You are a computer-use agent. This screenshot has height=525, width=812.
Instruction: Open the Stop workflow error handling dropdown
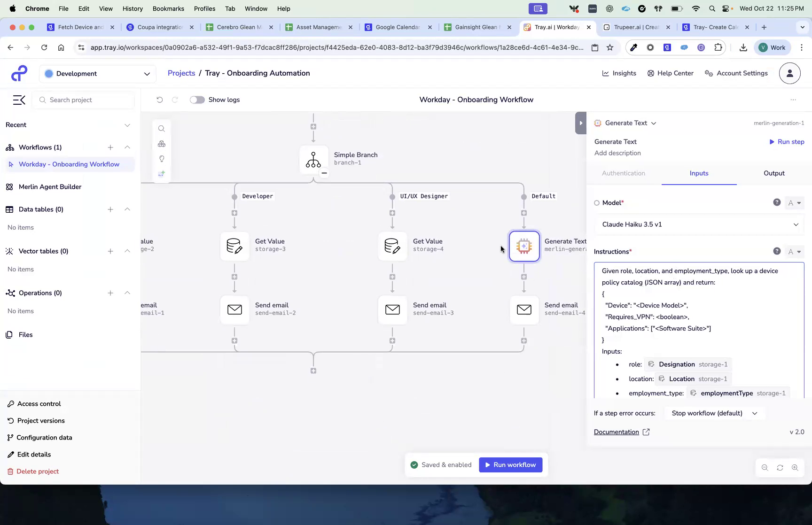(714, 413)
